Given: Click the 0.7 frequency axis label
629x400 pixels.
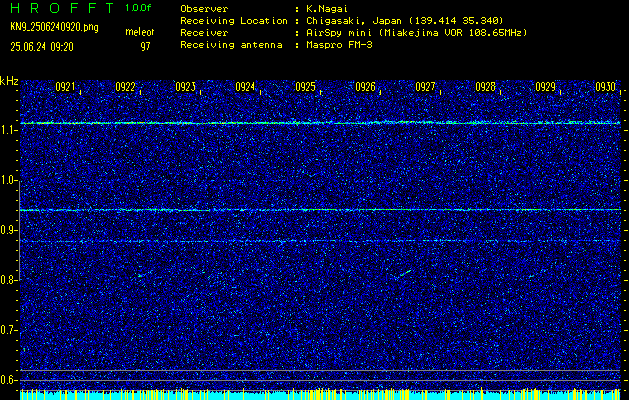Looking at the screenshot, I should [x=8, y=330].
